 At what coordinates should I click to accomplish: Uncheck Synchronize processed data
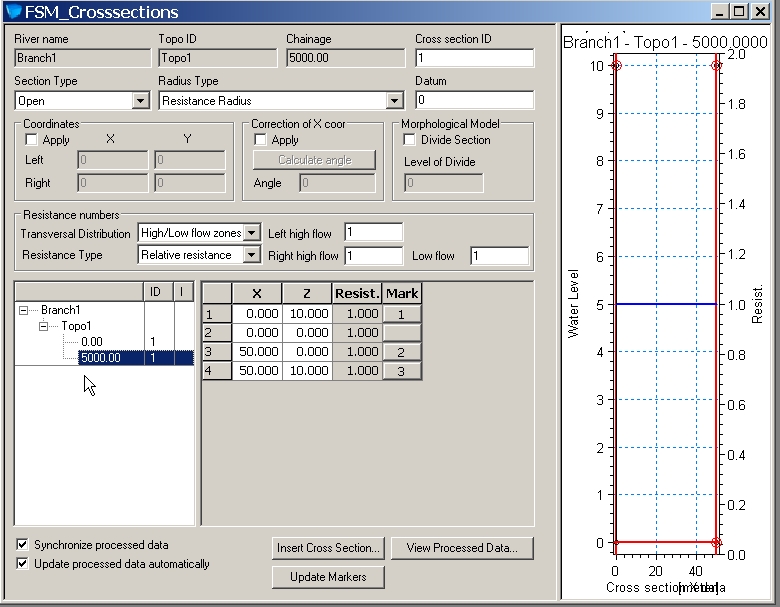pos(23,545)
